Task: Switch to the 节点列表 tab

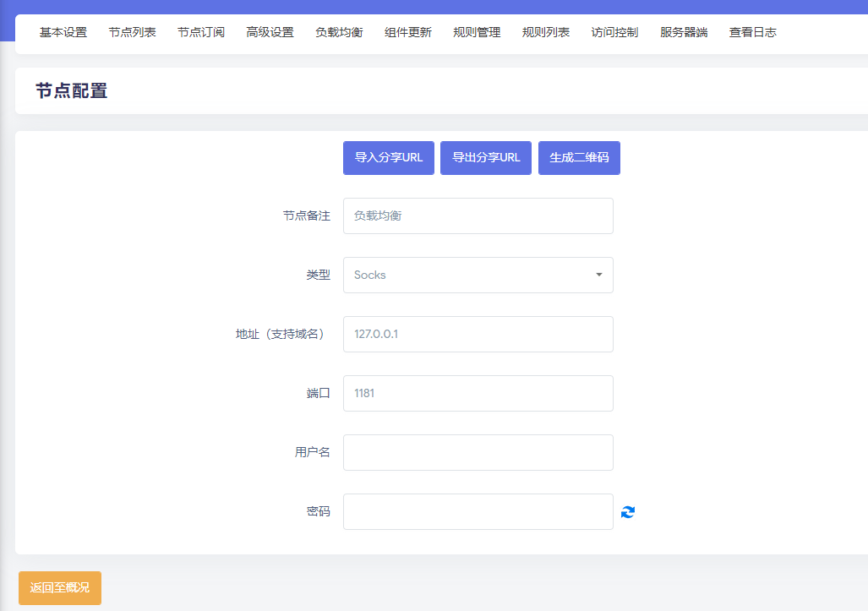Action: pyautogui.click(x=133, y=33)
